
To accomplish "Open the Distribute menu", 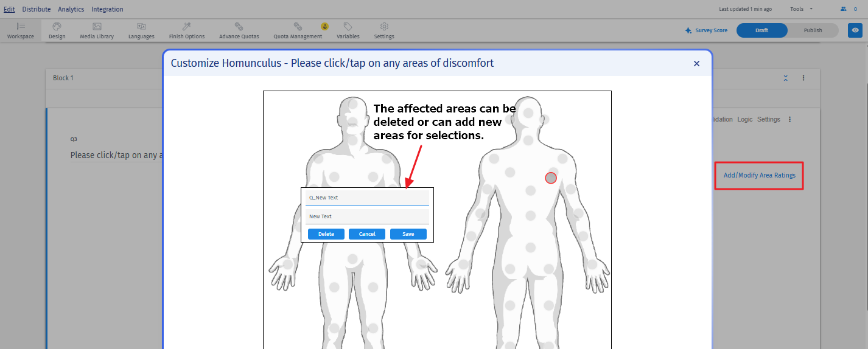I will (37, 9).
